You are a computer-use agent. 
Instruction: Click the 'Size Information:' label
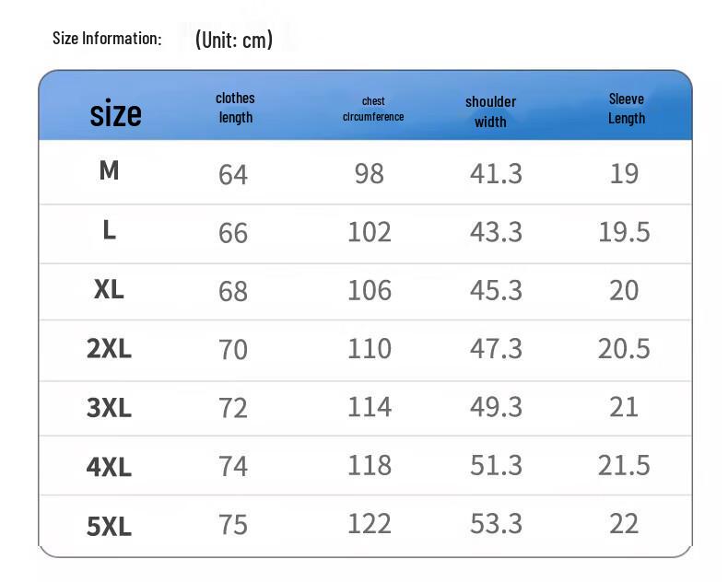[x=107, y=39]
